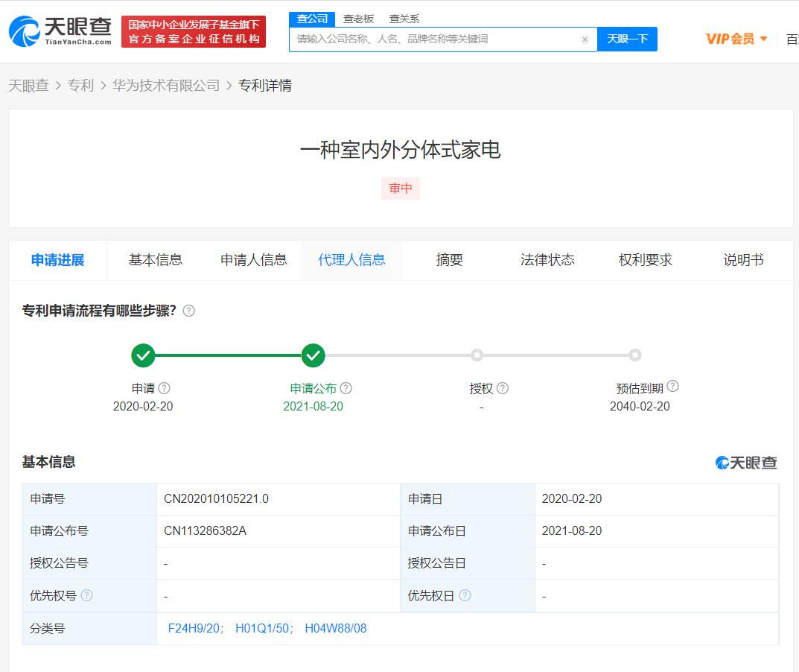Image resolution: width=799 pixels, height=672 pixels.
Task: Click the 申请公布 step label
Action: [313, 388]
